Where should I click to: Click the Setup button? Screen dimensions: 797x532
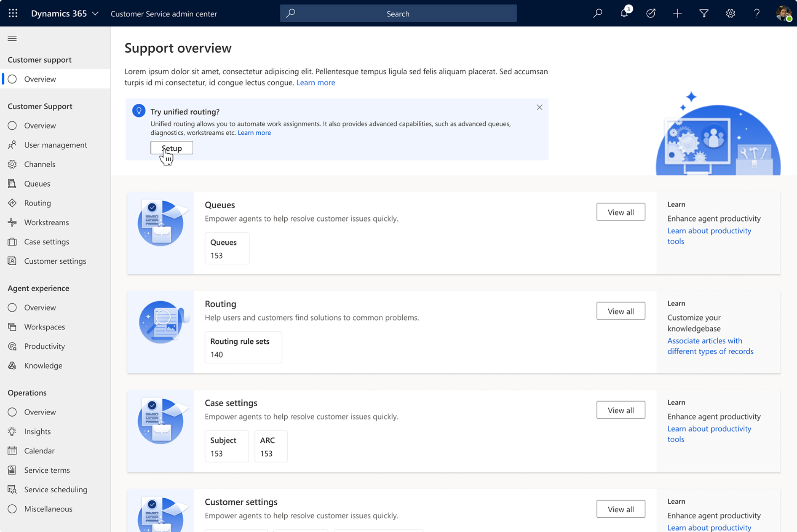point(172,148)
